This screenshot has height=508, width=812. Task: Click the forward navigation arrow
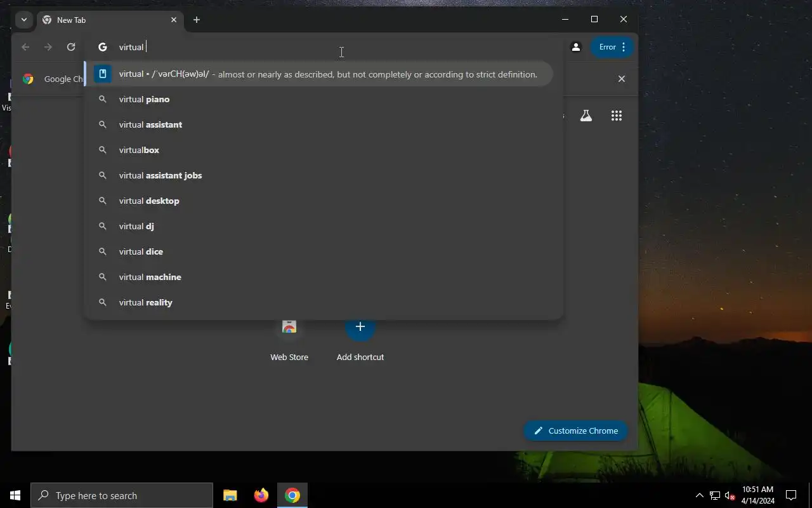[x=48, y=47]
